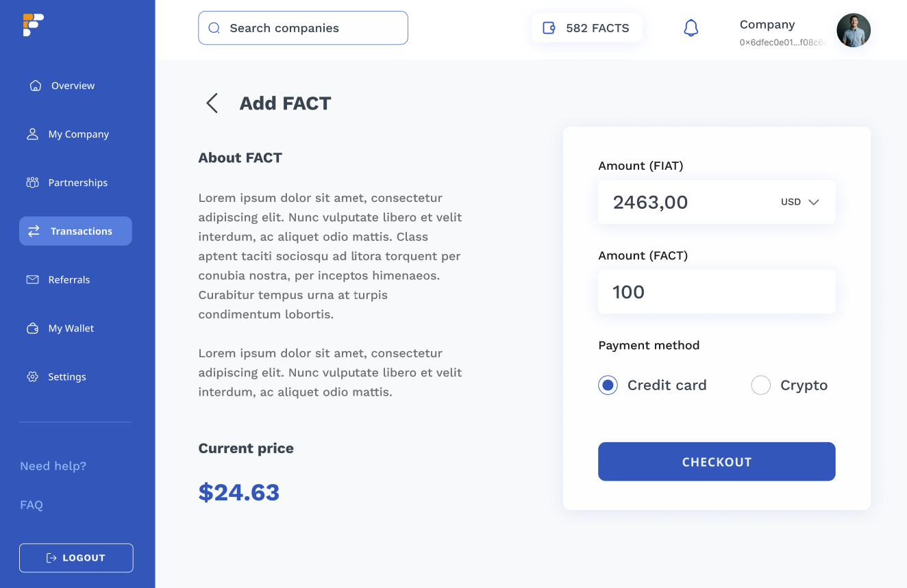Screen dimensions: 907x588
Task: Select Credit card payment method
Action: (608, 385)
